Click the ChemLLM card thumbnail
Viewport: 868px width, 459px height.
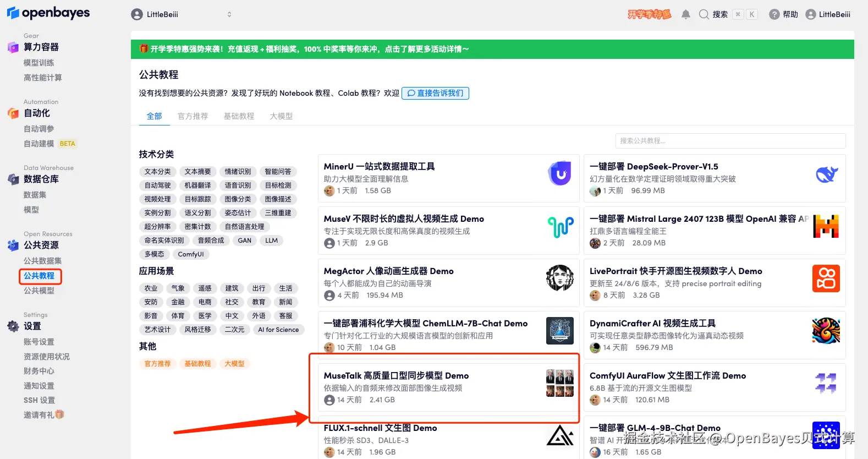pyautogui.click(x=560, y=330)
